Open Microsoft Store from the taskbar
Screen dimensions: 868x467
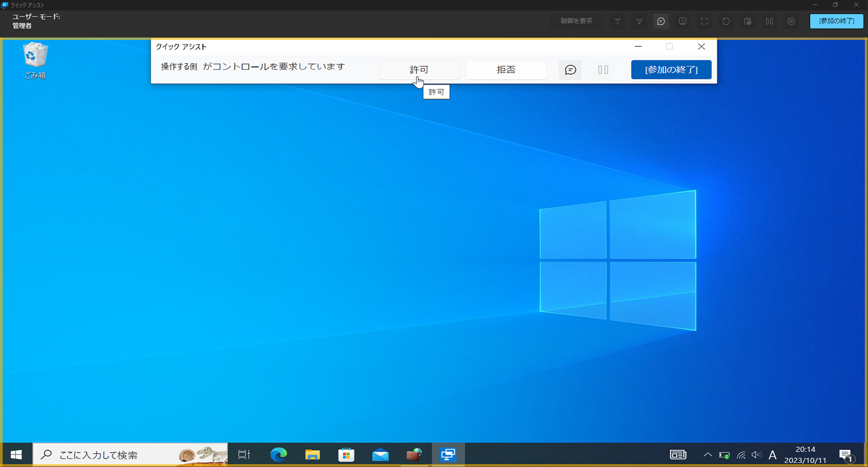(x=346, y=455)
